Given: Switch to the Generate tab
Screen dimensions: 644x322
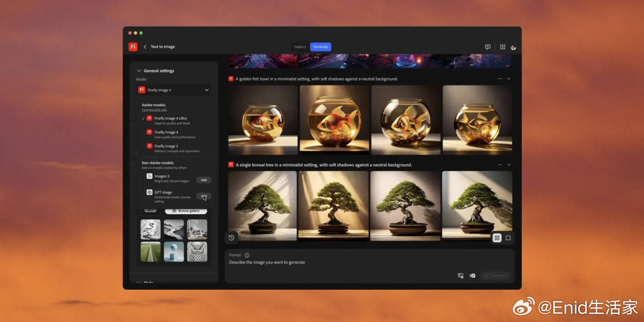Looking at the screenshot, I should tap(321, 47).
